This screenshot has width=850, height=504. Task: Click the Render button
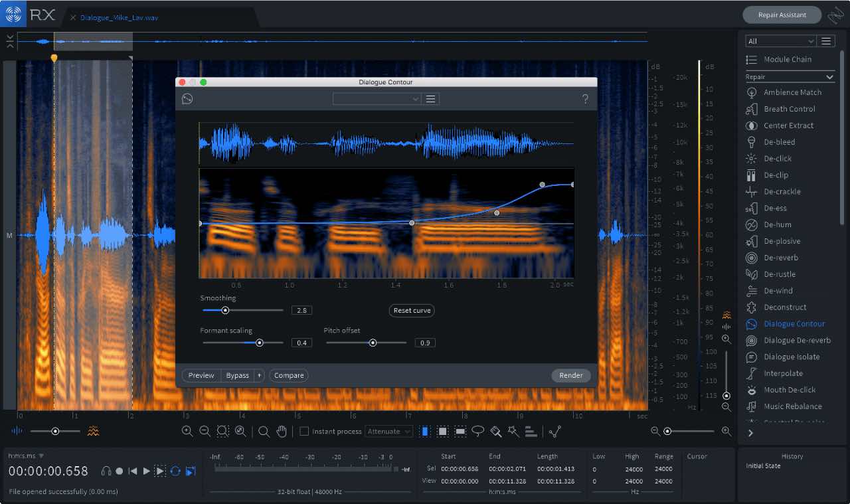click(570, 375)
